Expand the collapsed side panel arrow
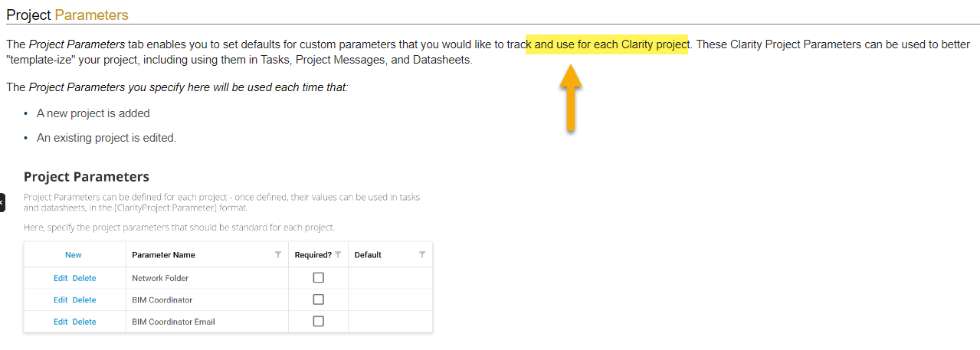980x350 pixels. coord(2,202)
